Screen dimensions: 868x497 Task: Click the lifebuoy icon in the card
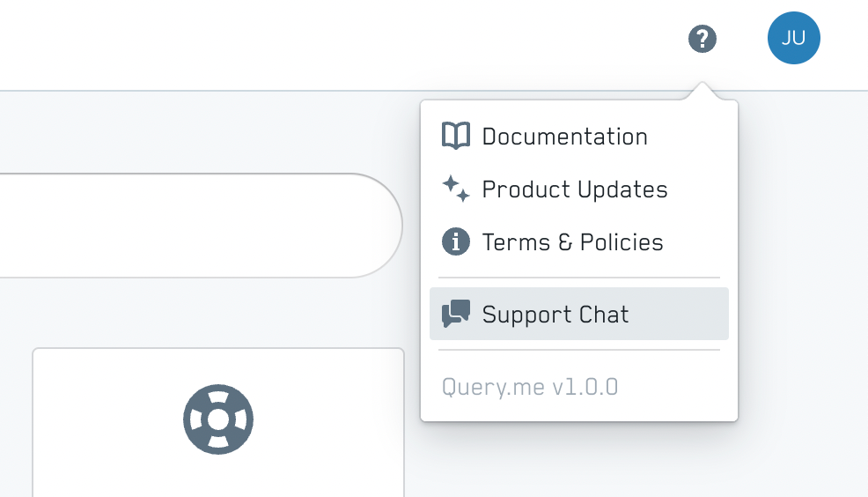[x=218, y=419]
